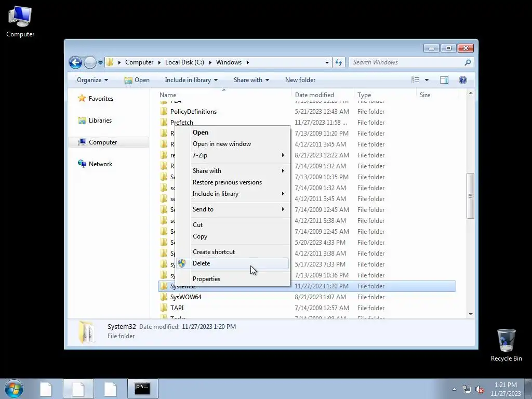Choose Open in new window
Viewport: 532px width, 399px height.
pyautogui.click(x=232, y=144)
